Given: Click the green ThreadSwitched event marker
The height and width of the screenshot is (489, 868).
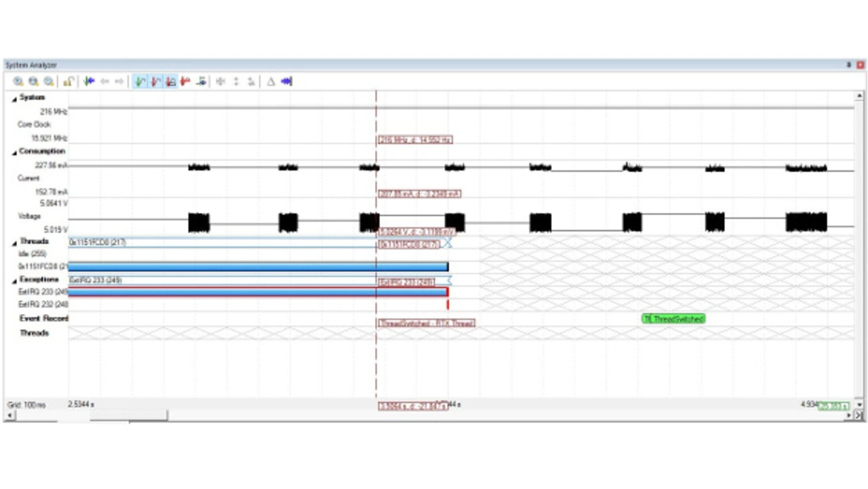Looking at the screenshot, I should point(673,319).
